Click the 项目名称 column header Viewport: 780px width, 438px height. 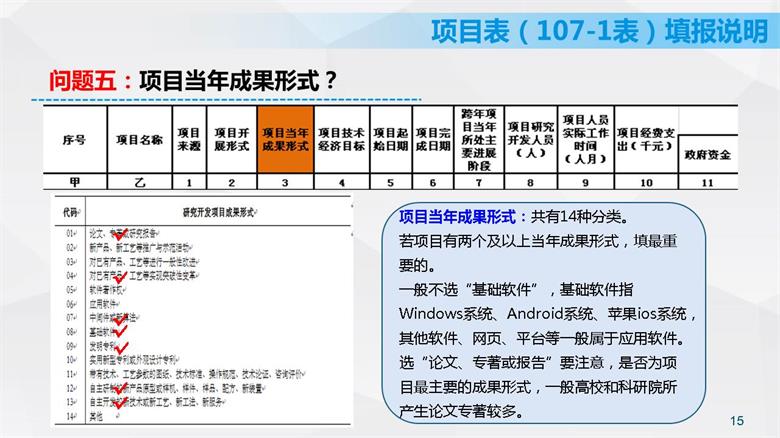pyautogui.click(x=139, y=140)
